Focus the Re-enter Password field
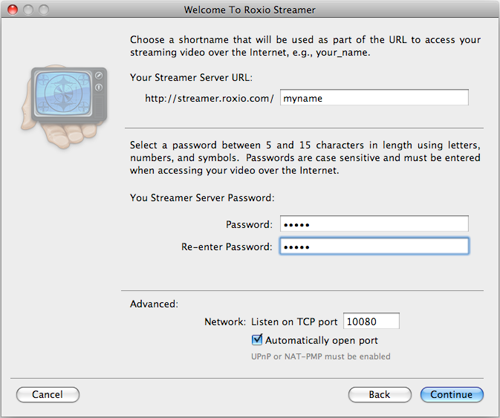 374,246
